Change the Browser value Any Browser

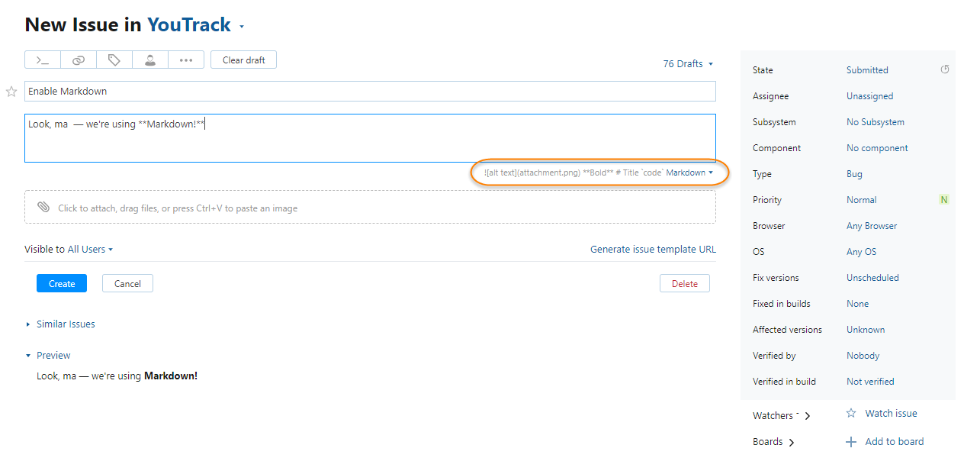coord(872,226)
